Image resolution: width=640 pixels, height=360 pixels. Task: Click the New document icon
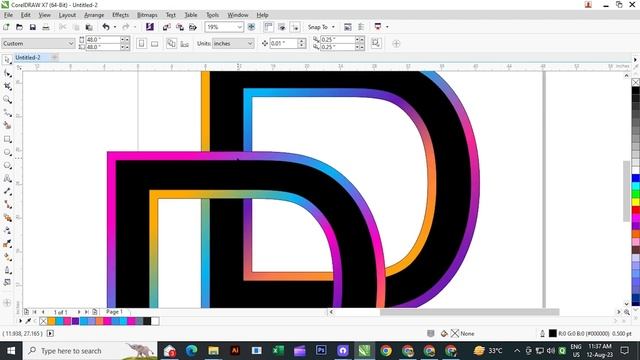point(6,27)
